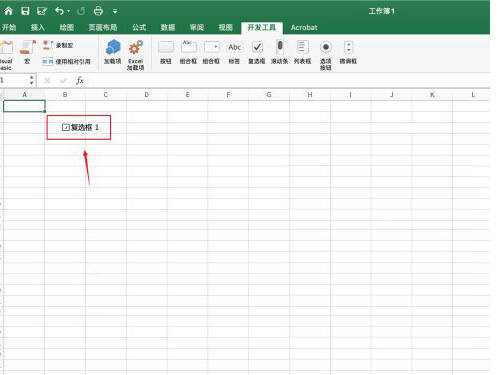Switch to the 插入 tab
Image resolution: width=500 pixels, height=375 pixels.
point(38,27)
